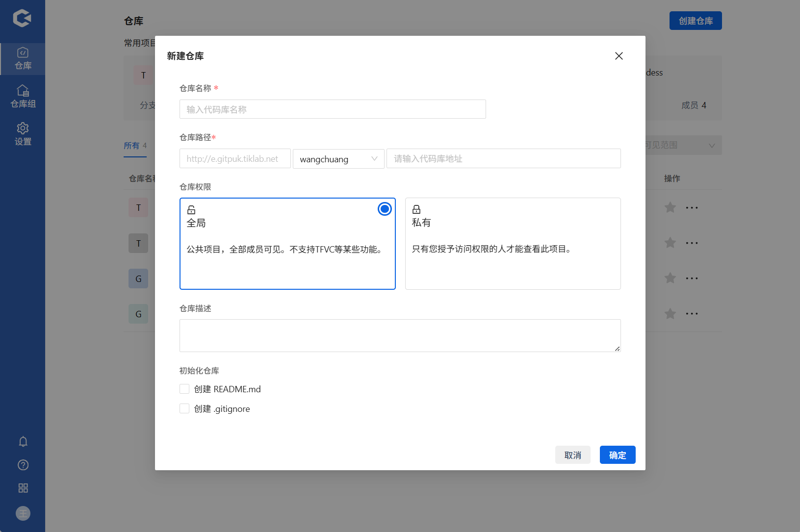Open the repository actions ellipsis menu

coord(692,207)
